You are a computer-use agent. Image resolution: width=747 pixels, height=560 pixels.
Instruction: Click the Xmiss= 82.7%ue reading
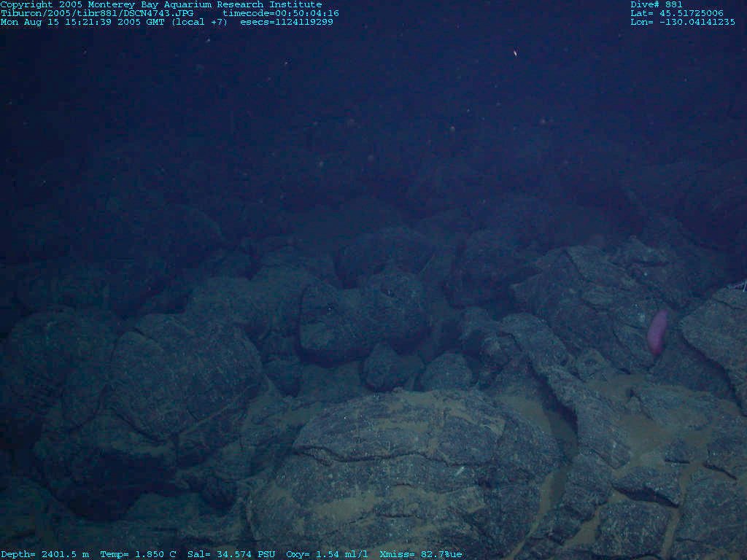421,554
